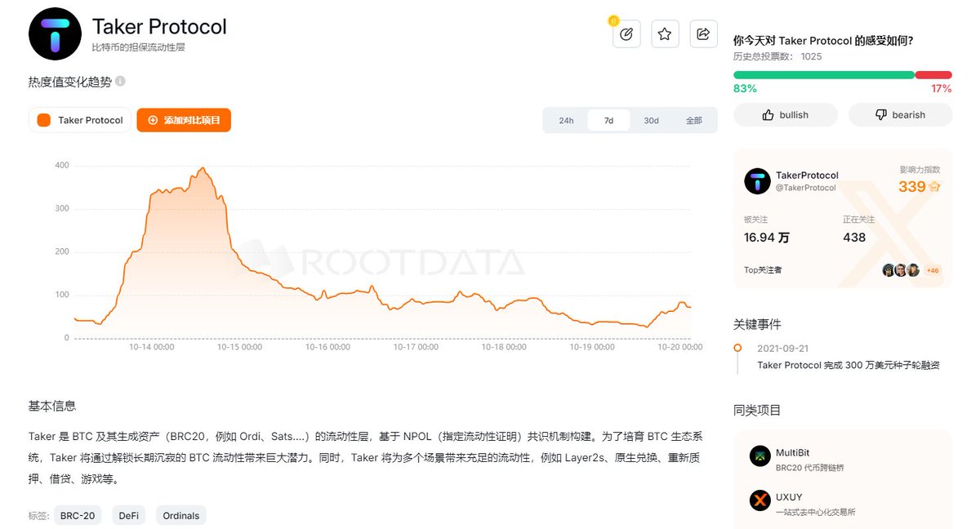Image resolution: width=980 pixels, height=529 pixels.
Task: Click the Taker Protocol logo at top
Action: (56, 33)
